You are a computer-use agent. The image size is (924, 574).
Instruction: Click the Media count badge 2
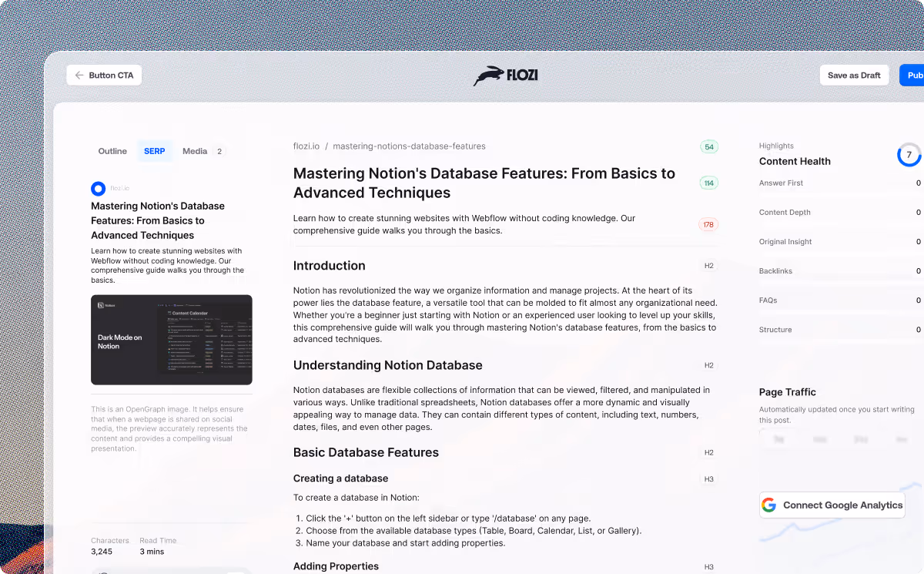pos(219,152)
